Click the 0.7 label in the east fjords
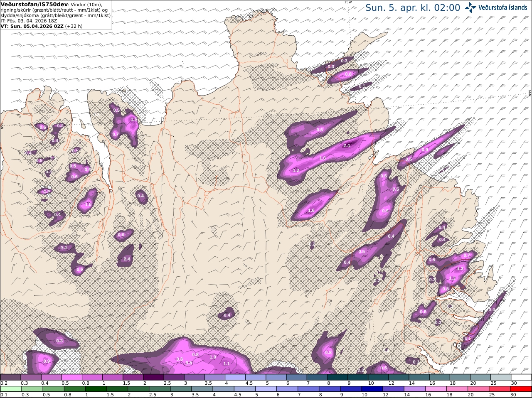The width and height of the screenshot is (532, 398). click(x=466, y=255)
